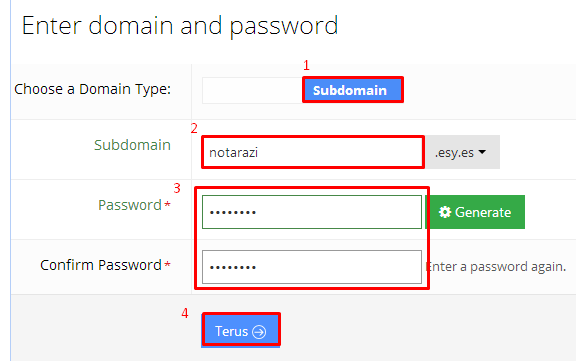Select the blank domain type option left of Subdomain

click(x=252, y=90)
